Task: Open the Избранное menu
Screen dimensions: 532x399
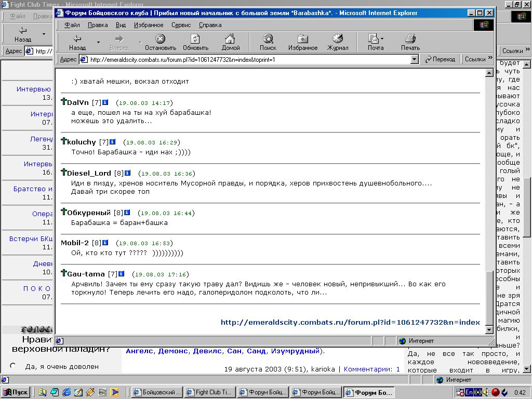Action: (x=149, y=25)
